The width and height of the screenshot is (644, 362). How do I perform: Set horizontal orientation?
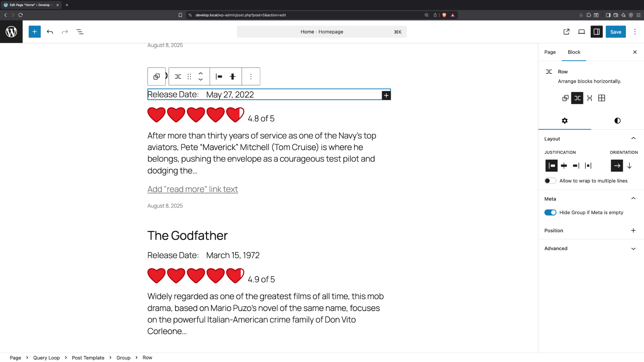(x=617, y=166)
